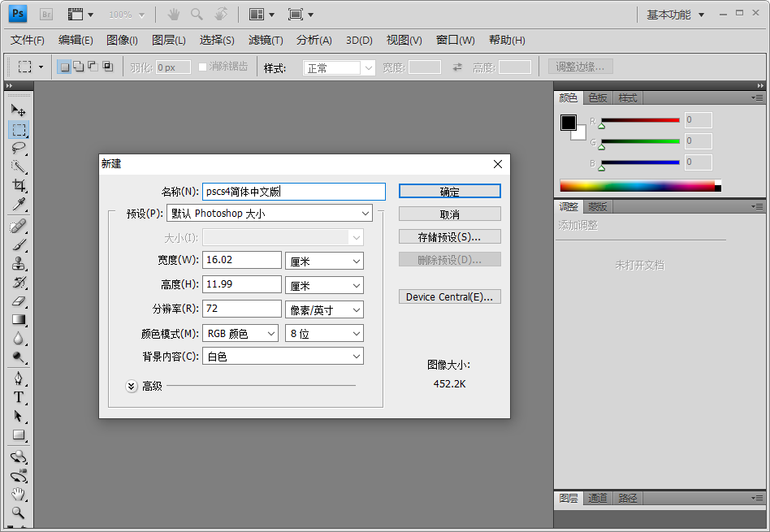Switch to the 通道 tab
This screenshot has width=770, height=532.
click(598, 499)
